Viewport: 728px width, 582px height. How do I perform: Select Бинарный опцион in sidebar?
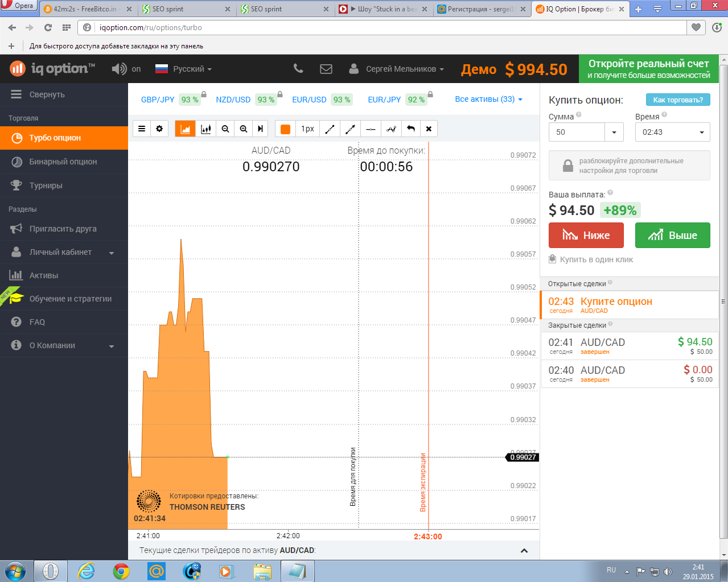click(x=64, y=162)
